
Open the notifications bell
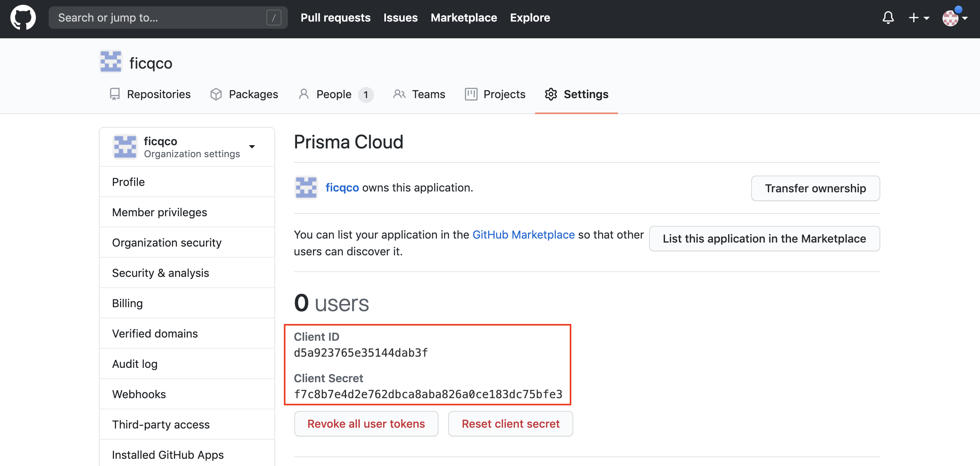click(888, 18)
